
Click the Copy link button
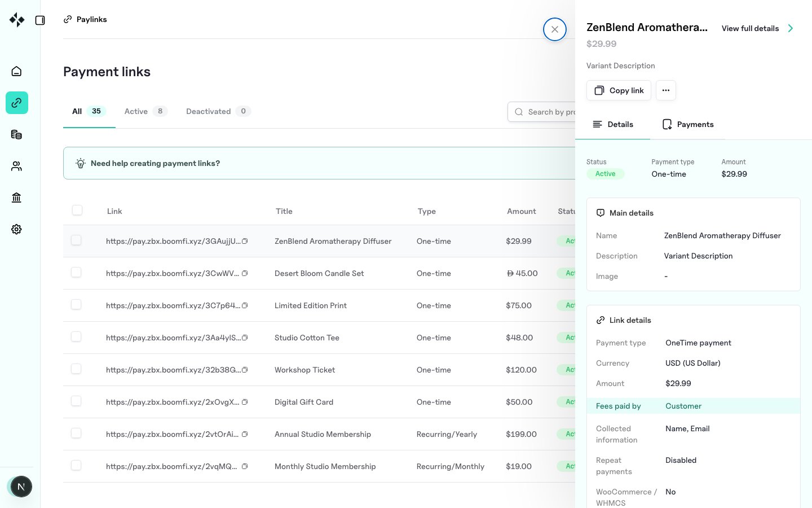(x=619, y=90)
